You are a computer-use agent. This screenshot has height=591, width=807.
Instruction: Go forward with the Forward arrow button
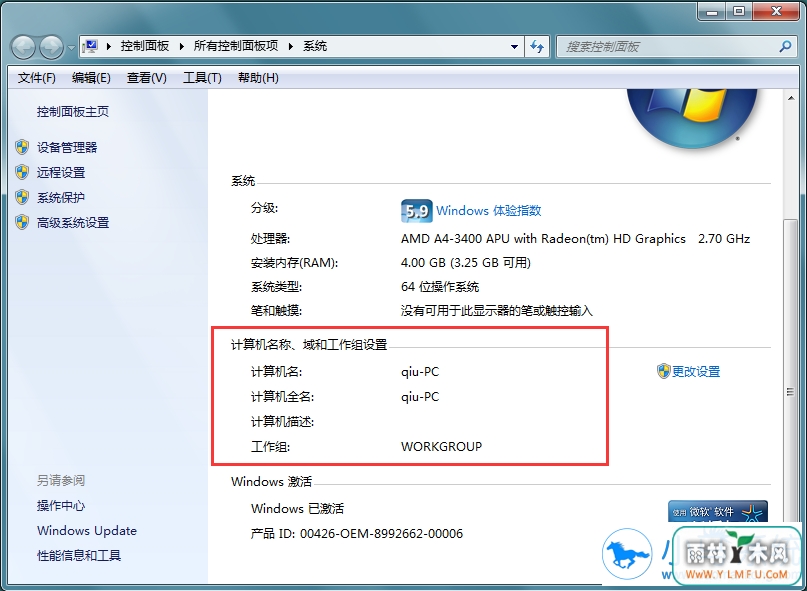(x=52, y=47)
